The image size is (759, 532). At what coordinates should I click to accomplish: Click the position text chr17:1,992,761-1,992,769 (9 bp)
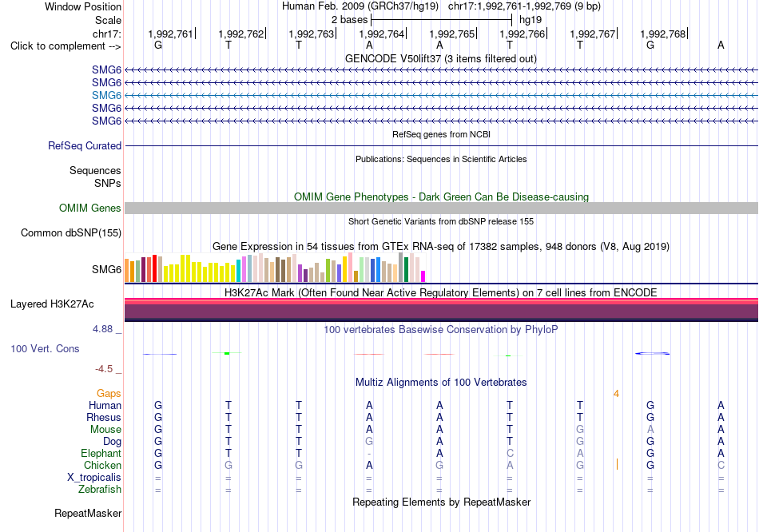[x=524, y=6]
